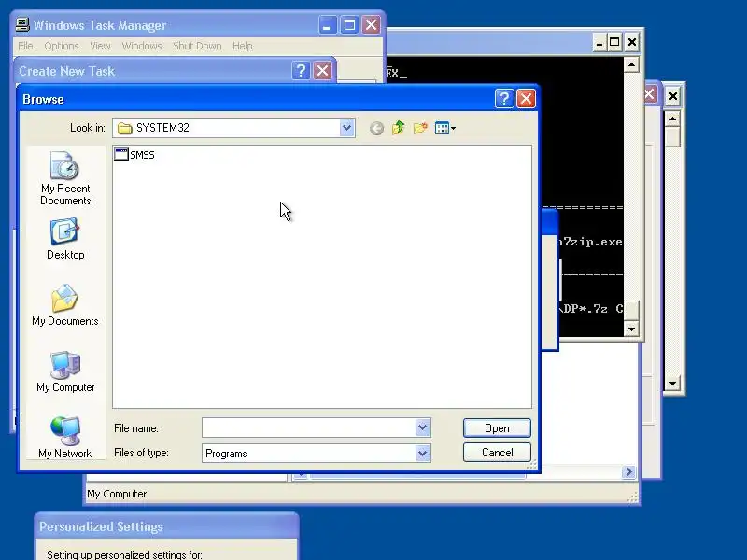Create a new folder in Browse dialog
Viewport: 747px width, 560px height.
[x=420, y=128]
